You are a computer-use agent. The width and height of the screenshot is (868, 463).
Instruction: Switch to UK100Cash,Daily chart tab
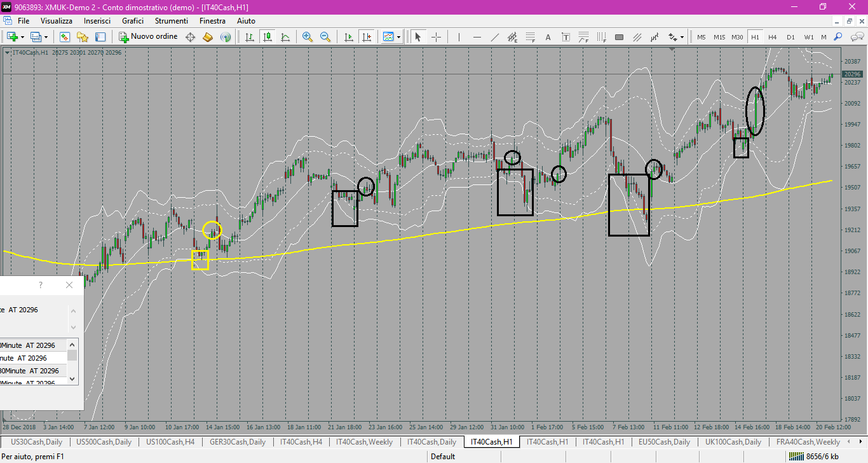[732, 441]
